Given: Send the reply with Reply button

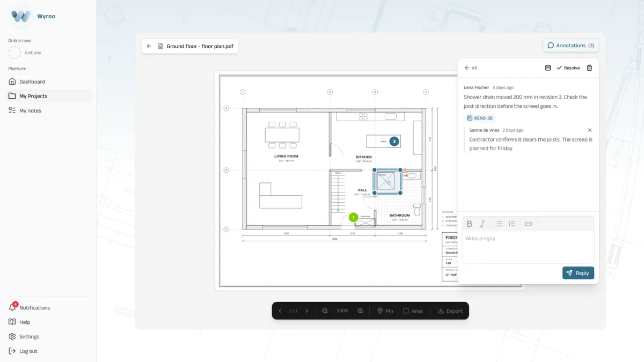Looking at the screenshot, I should pyautogui.click(x=578, y=273).
